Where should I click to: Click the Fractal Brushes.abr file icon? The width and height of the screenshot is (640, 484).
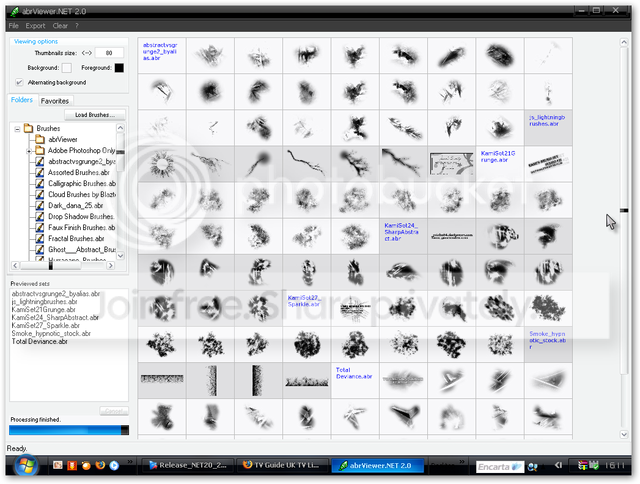(40, 239)
